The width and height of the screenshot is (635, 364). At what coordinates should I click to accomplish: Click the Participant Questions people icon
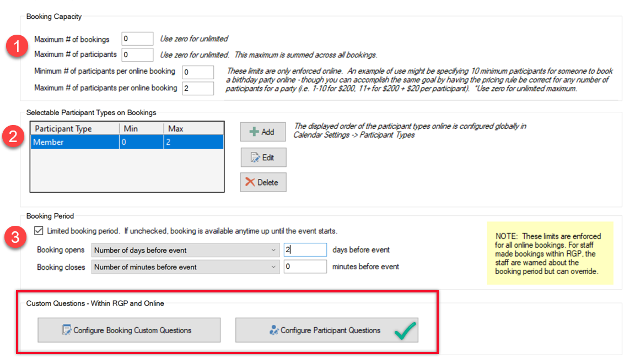274,330
